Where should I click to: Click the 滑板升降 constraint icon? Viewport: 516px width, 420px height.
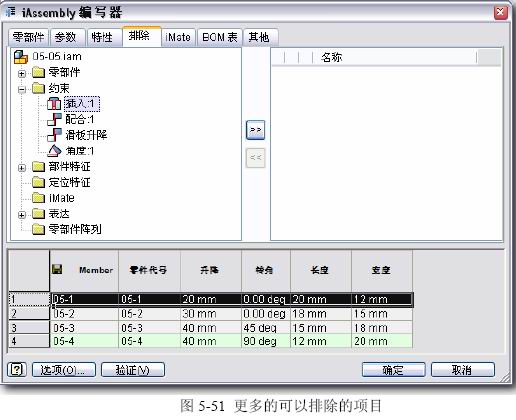[54, 135]
